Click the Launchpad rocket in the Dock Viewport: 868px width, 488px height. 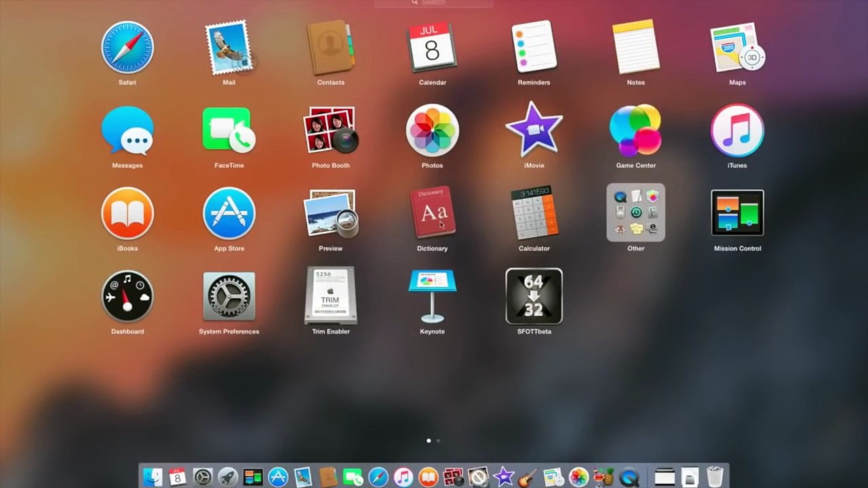(228, 477)
